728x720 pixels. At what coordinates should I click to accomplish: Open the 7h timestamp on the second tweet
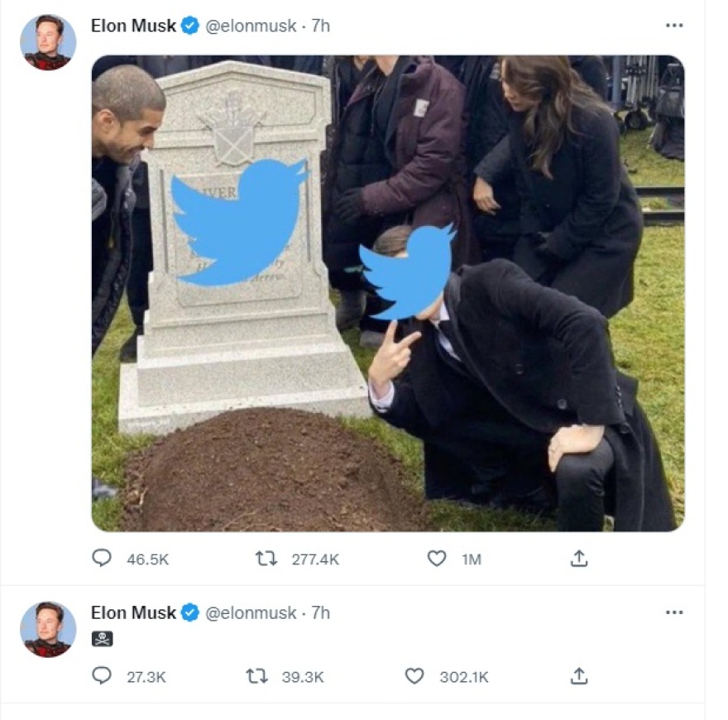point(320,612)
